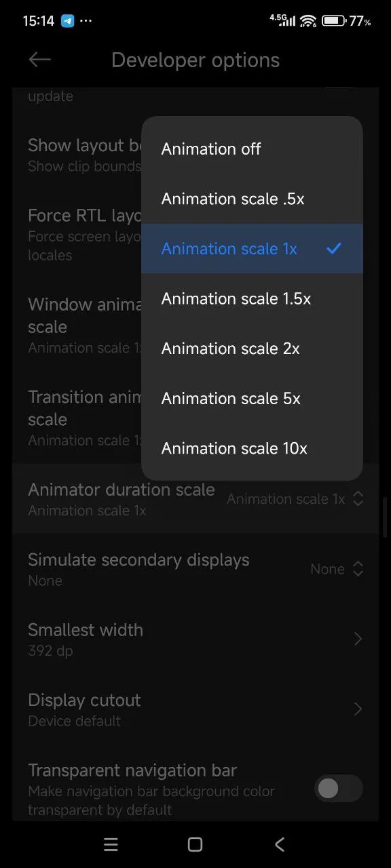Open the Simulate secondary displays None dropdown
The height and width of the screenshot is (868, 391).
click(x=337, y=570)
